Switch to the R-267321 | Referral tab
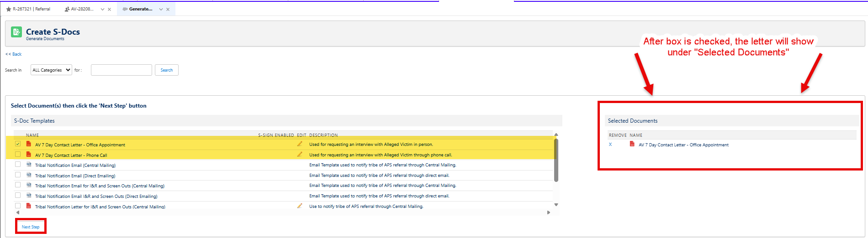Image resolution: width=868 pixels, height=238 pixels. (28, 9)
